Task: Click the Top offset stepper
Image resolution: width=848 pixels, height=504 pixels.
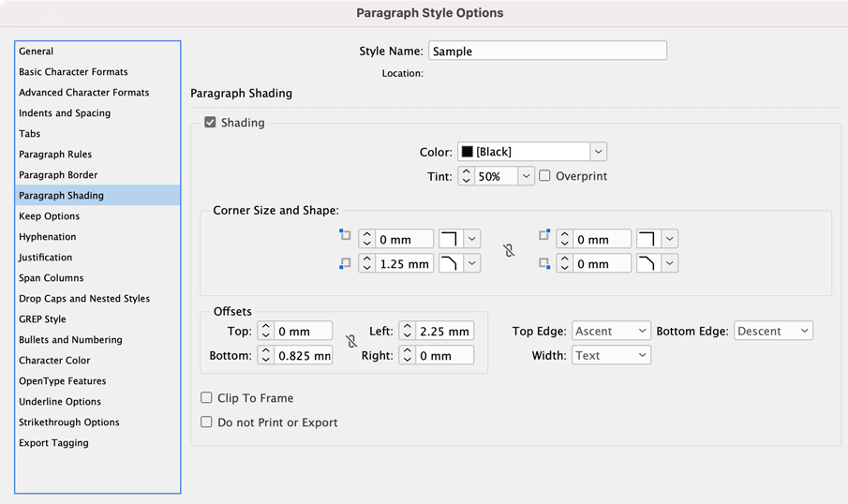Action: pos(265,331)
